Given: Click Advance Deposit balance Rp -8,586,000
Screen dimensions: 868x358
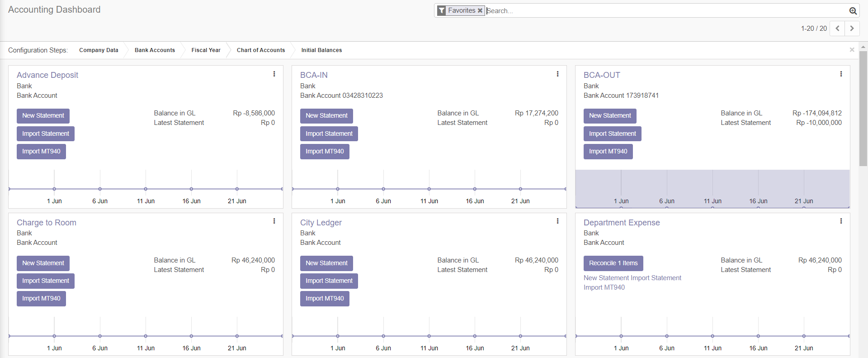Looking at the screenshot, I should click(254, 113).
